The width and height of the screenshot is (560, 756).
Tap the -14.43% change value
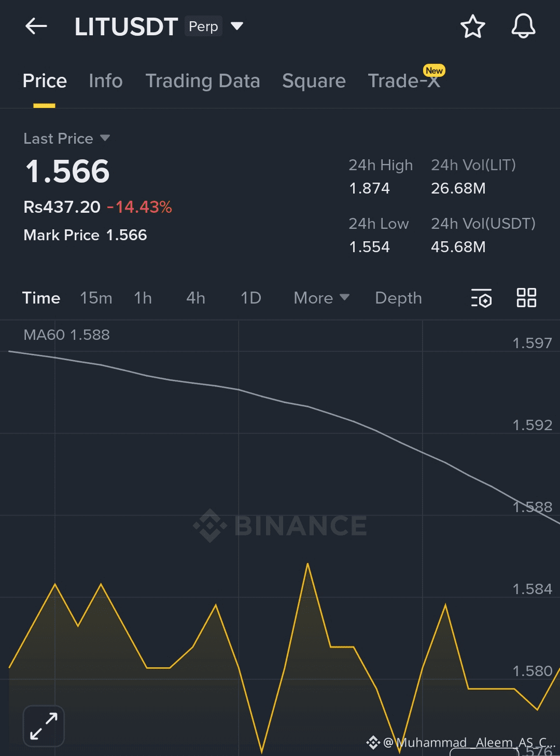click(x=139, y=207)
